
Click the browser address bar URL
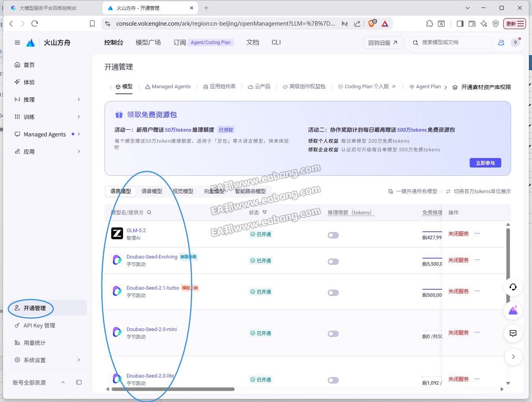point(226,24)
